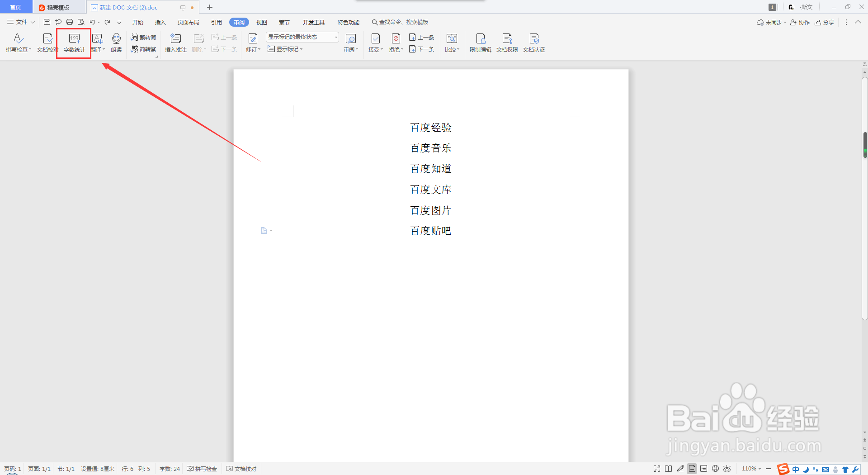Select page layout view icon
This screenshot has height=475, width=868.
pos(692,469)
